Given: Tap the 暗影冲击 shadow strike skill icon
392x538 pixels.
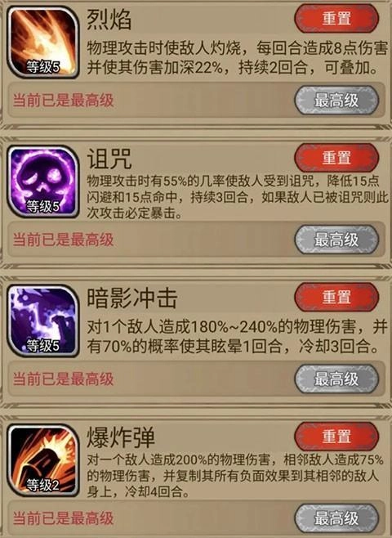Looking at the screenshot, I should pyautogui.click(x=43, y=321).
